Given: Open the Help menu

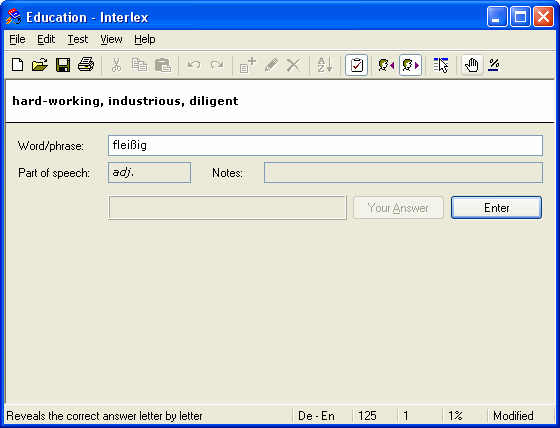Looking at the screenshot, I should [145, 39].
